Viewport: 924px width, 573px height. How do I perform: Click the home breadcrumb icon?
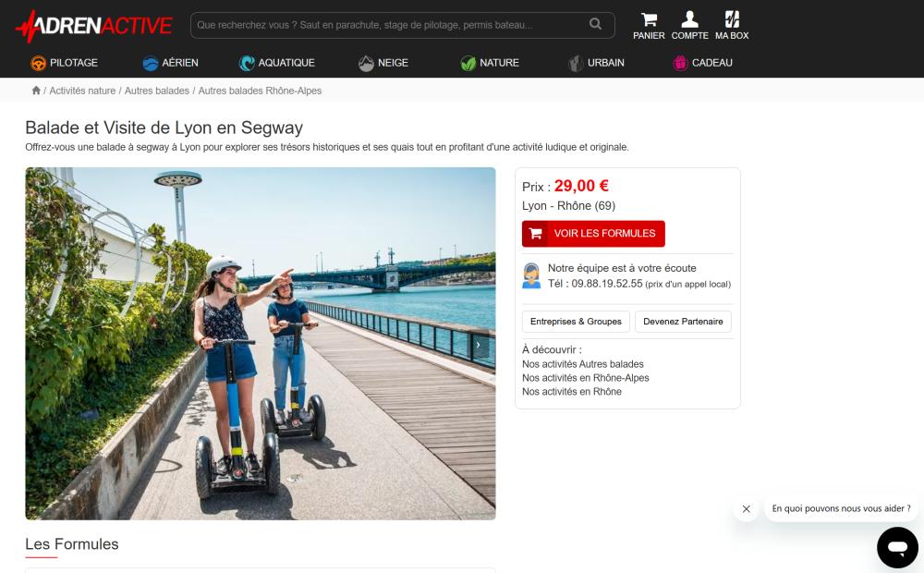36,91
